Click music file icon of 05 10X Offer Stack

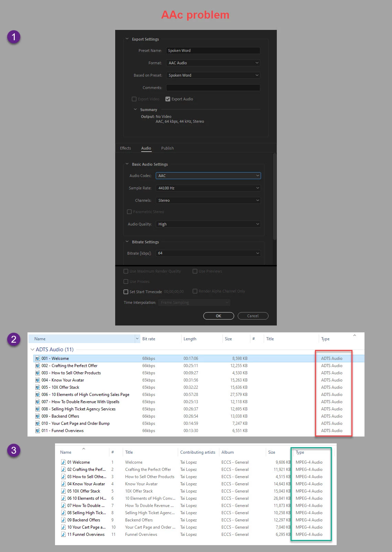pyautogui.click(x=63, y=491)
